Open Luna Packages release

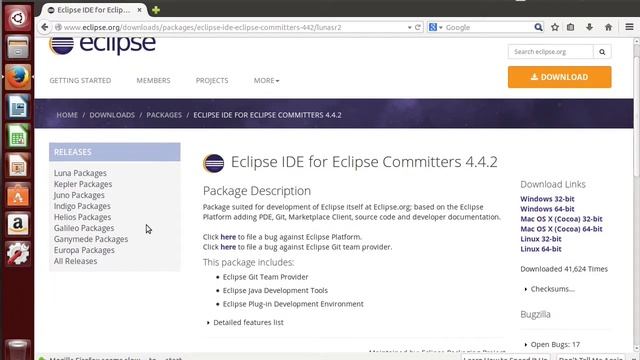80,173
